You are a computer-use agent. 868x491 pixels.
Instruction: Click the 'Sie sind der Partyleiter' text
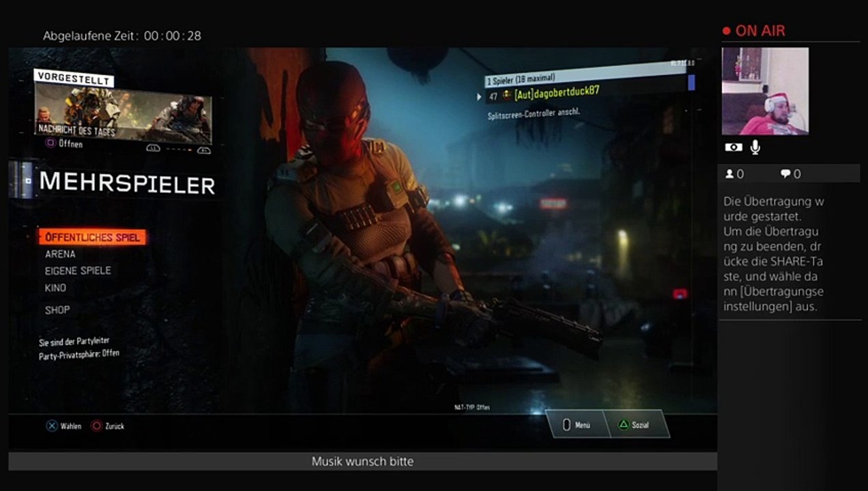[74, 342]
